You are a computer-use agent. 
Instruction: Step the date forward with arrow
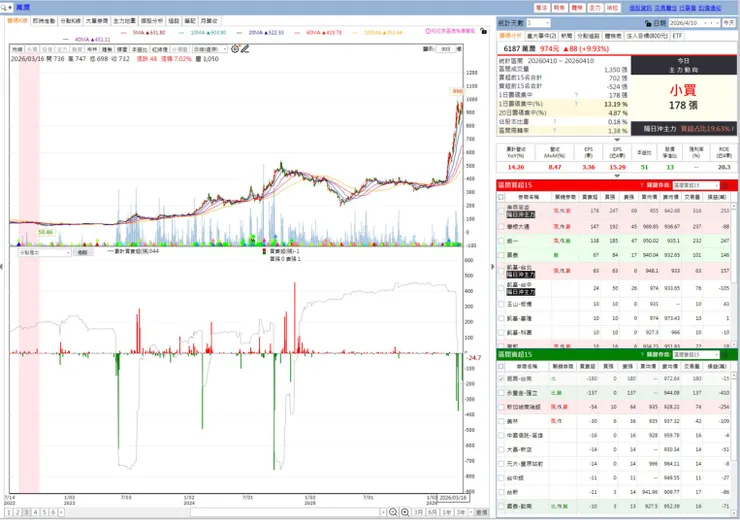pyautogui.click(x=717, y=23)
